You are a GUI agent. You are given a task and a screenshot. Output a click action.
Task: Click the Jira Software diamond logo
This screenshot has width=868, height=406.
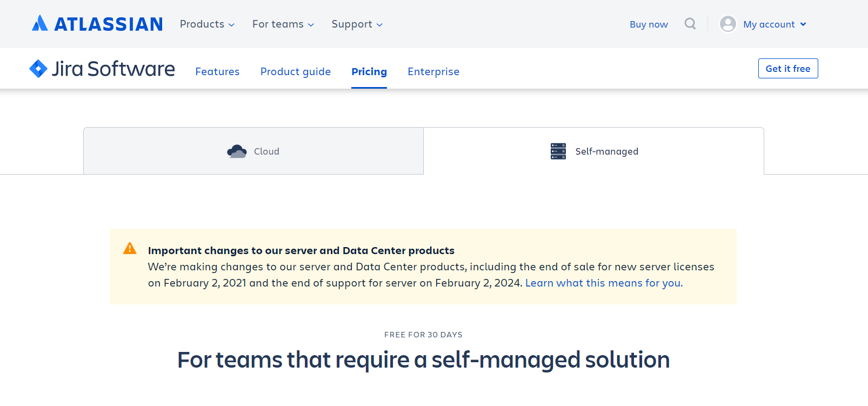[x=38, y=69]
